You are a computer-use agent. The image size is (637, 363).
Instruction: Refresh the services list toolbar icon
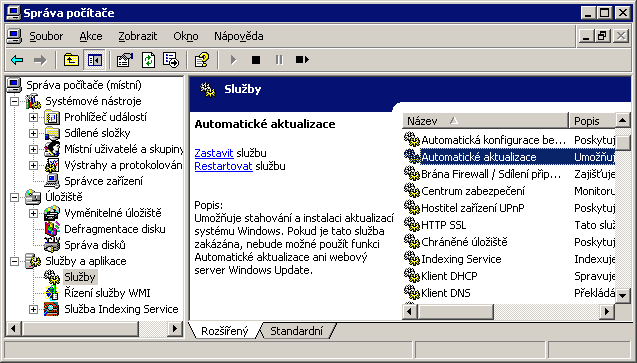click(148, 60)
